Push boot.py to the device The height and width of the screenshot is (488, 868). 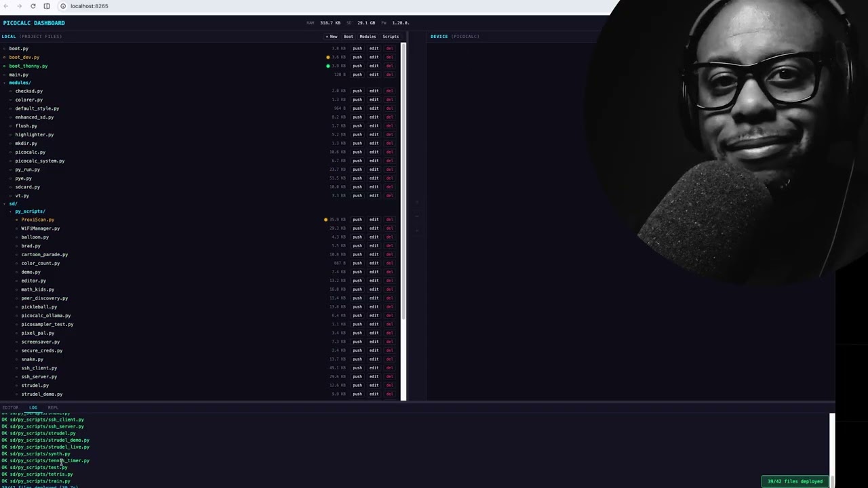tap(357, 49)
